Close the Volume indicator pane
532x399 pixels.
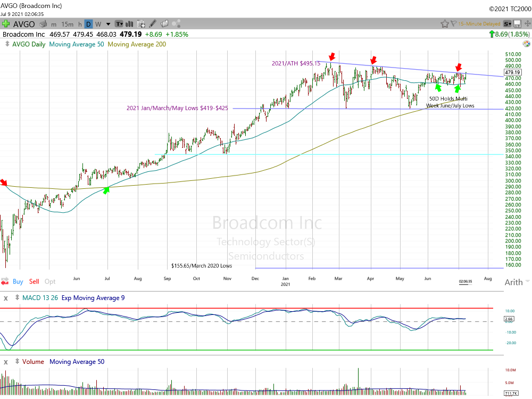pos(5,362)
